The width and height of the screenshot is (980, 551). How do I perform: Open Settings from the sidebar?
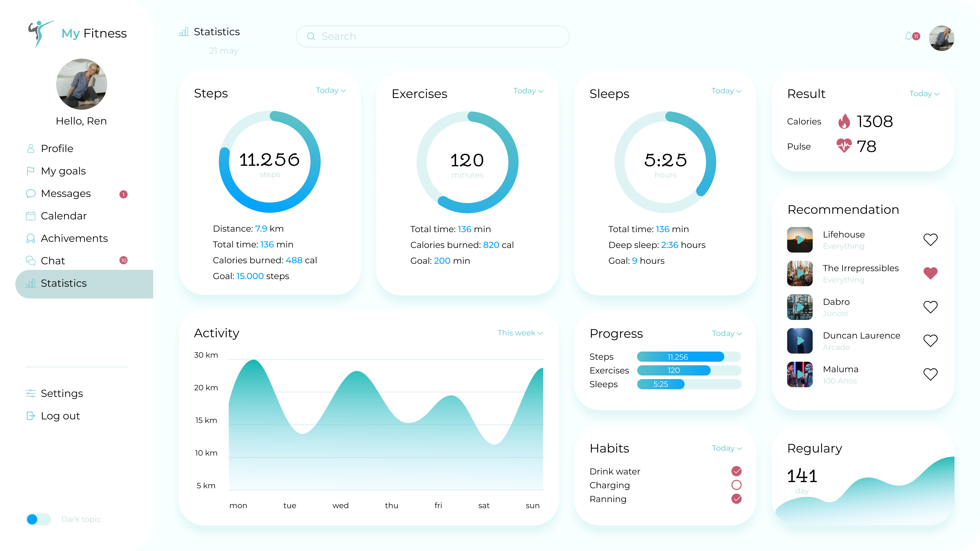point(62,394)
